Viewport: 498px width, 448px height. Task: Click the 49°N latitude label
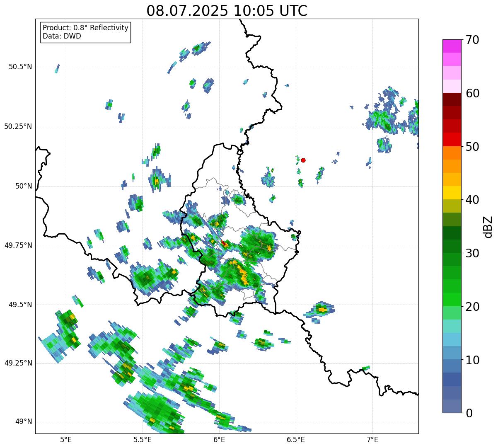(24, 421)
